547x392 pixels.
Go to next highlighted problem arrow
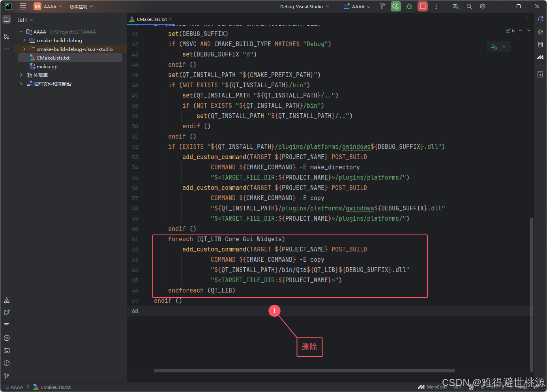click(529, 30)
